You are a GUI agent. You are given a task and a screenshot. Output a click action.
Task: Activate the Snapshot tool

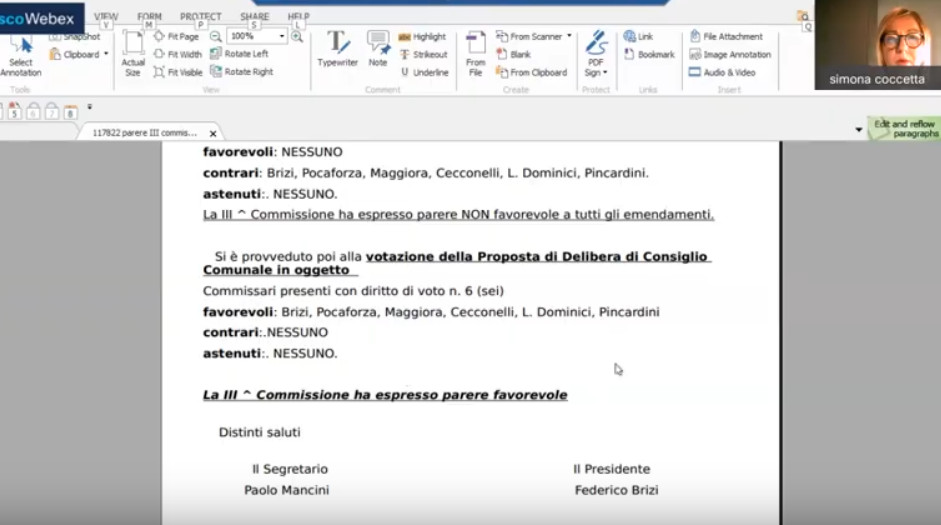(76, 37)
